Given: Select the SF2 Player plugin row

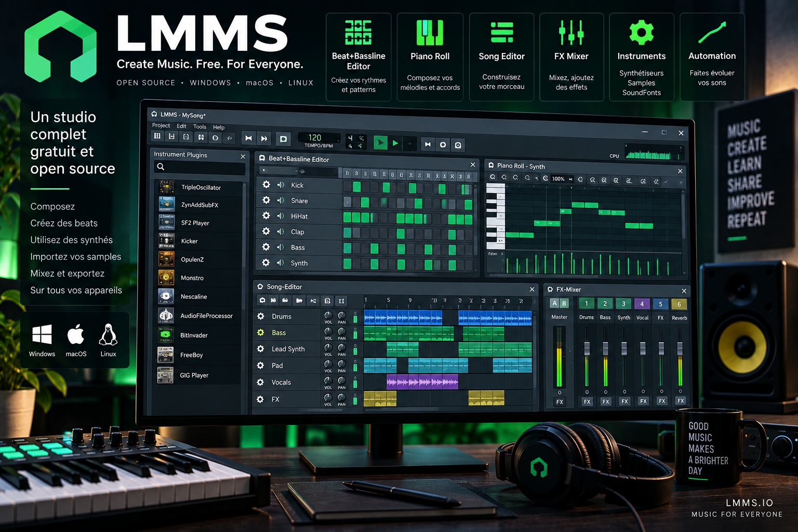Looking at the screenshot, I should click(199, 223).
